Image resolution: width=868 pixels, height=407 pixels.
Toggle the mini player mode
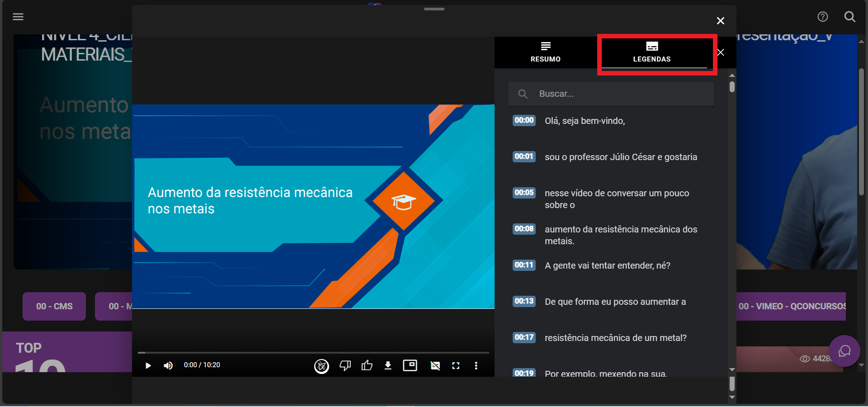pos(410,365)
